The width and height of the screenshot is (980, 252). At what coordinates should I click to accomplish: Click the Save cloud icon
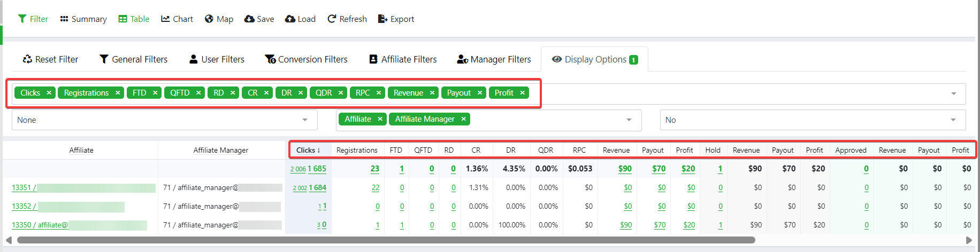(x=249, y=19)
